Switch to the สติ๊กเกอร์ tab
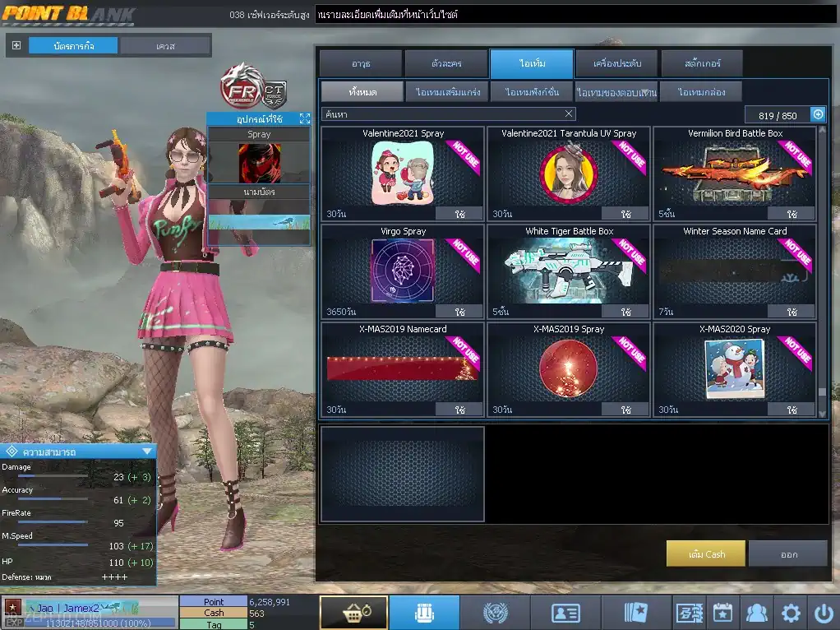This screenshot has width=840, height=630. coord(702,63)
